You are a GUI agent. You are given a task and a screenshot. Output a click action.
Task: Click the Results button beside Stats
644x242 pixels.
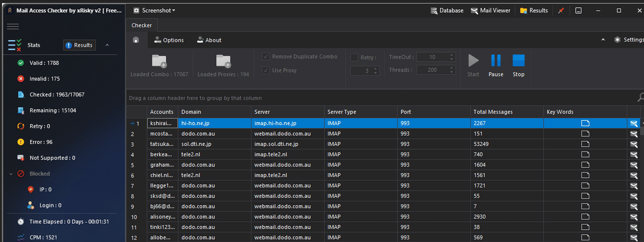79,45
